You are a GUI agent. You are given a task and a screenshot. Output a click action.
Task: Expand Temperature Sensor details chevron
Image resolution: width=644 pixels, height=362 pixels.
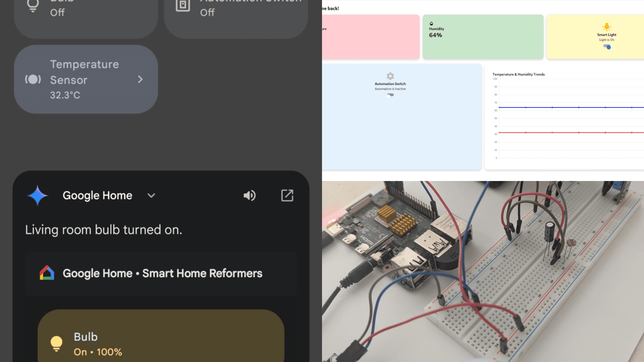tap(140, 79)
